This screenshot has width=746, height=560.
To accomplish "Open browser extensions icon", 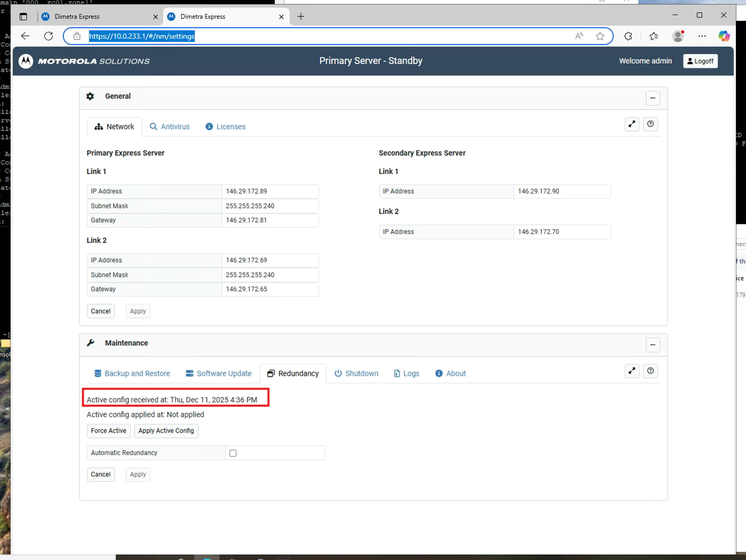I will (x=628, y=36).
